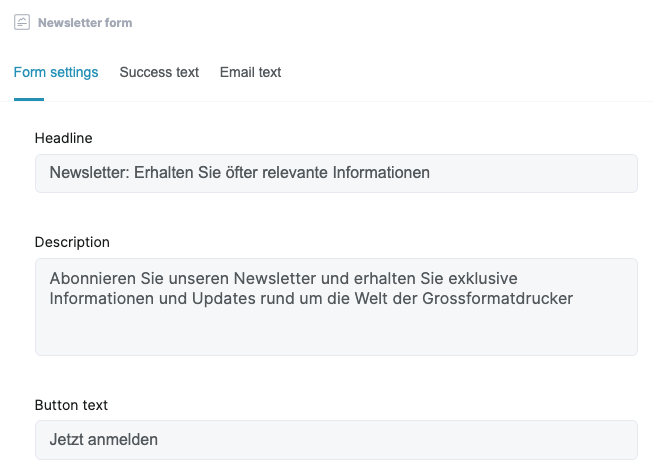
Task: Focus the Headline input field
Action: click(336, 173)
